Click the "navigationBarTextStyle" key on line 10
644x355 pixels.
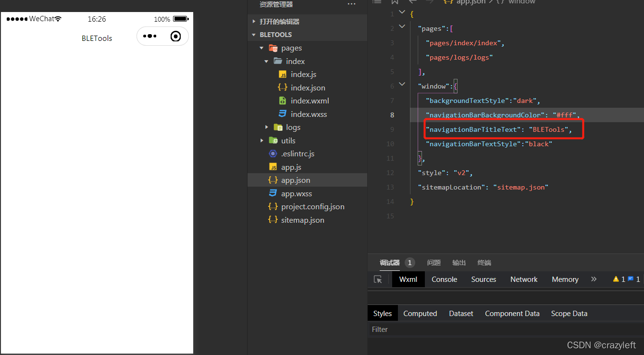click(473, 144)
